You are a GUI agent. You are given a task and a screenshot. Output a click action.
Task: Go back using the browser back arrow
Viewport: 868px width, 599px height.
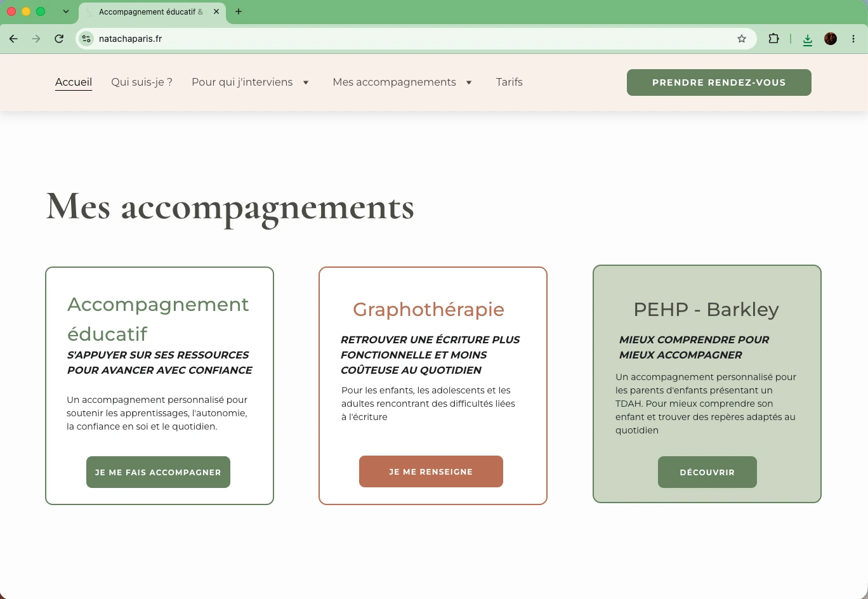point(13,39)
